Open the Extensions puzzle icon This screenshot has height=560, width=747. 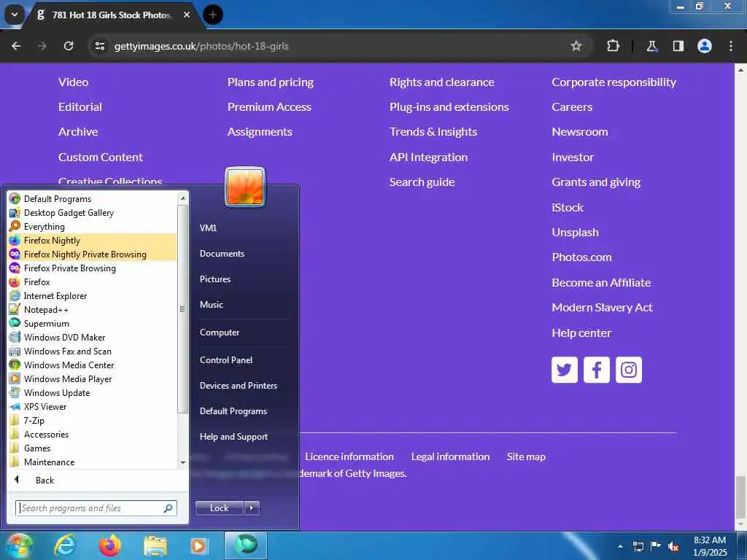(613, 46)
